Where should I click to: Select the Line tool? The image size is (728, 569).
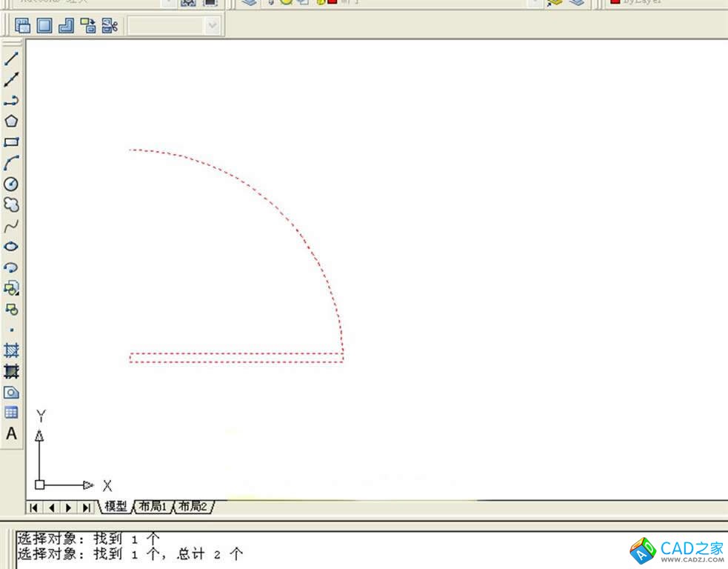[x=11, y=59]
